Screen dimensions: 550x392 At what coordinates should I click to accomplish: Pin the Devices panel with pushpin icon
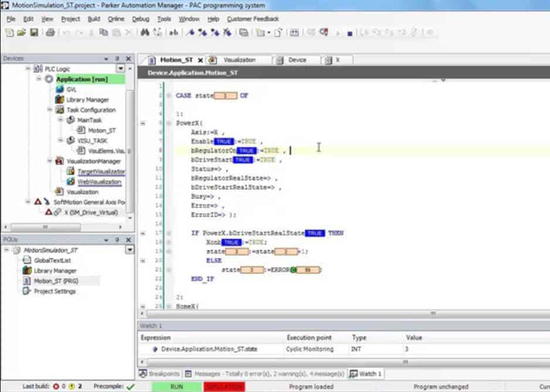coord(117,59)
